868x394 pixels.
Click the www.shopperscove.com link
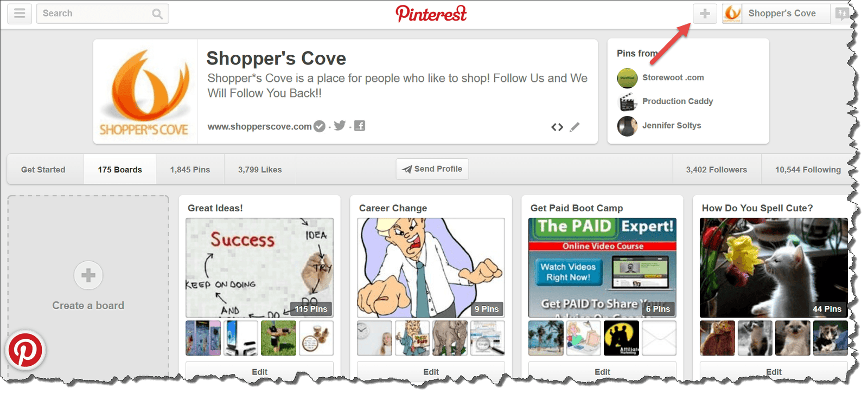pos(259,126)
